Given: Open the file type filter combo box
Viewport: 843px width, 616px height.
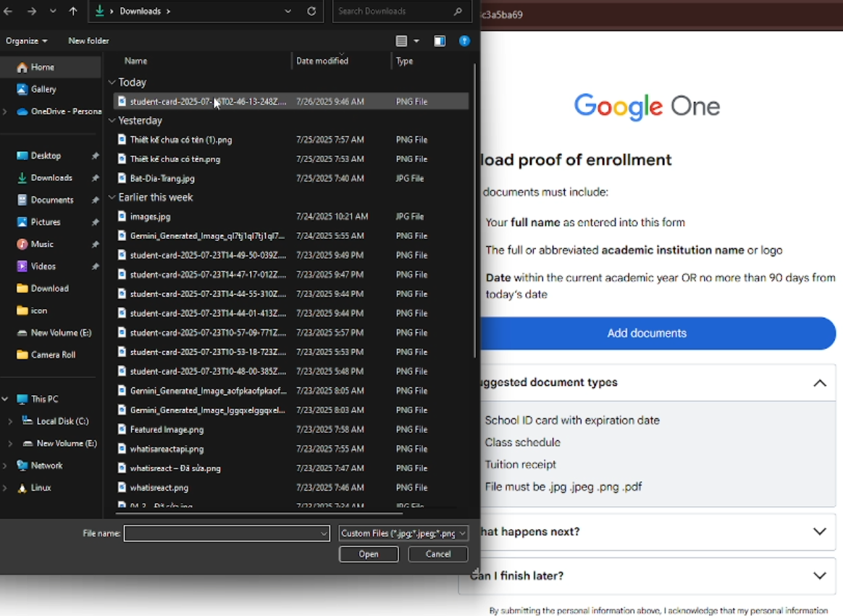Looking at the screenshot, I should (403, 533).
